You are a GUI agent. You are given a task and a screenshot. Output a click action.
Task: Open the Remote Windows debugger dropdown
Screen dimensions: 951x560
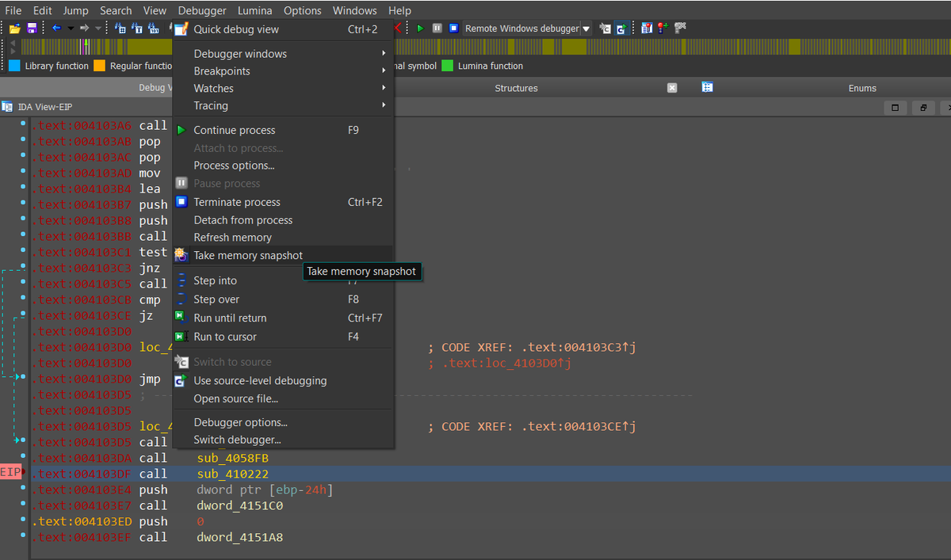tap(528, 29)
